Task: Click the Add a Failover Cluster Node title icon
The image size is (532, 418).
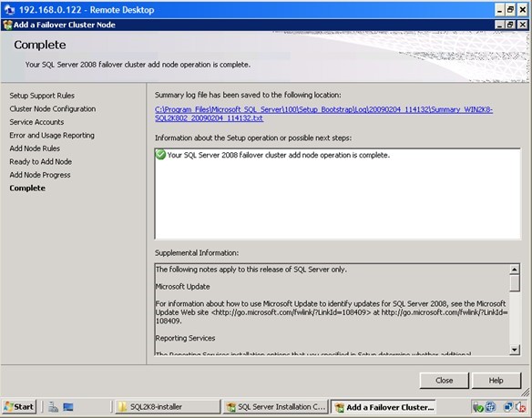Action: 7,25
